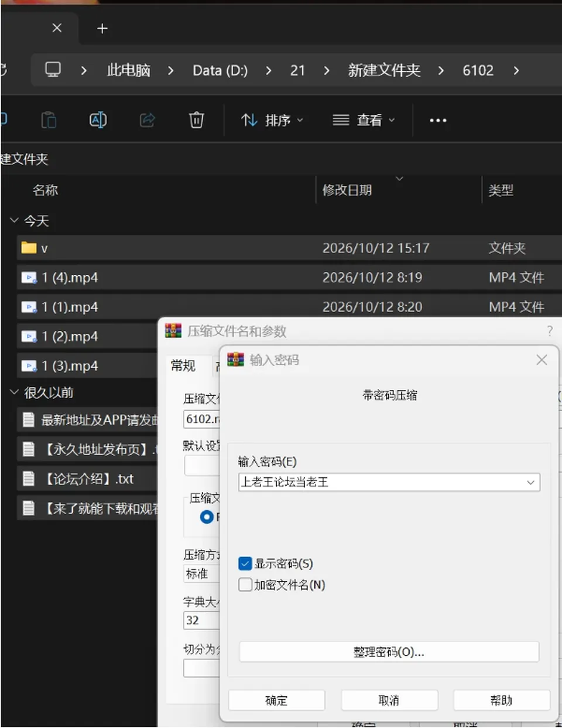Open the 排序 sort dropdown

point(273,120)
